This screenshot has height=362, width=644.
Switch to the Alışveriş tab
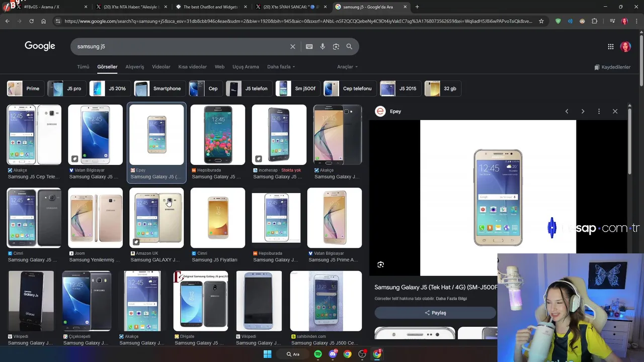[134, 67]
